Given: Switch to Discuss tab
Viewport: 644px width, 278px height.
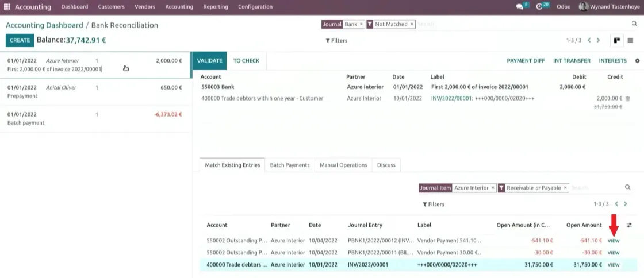Looking at the screenshot, I should tap(386, 165).
